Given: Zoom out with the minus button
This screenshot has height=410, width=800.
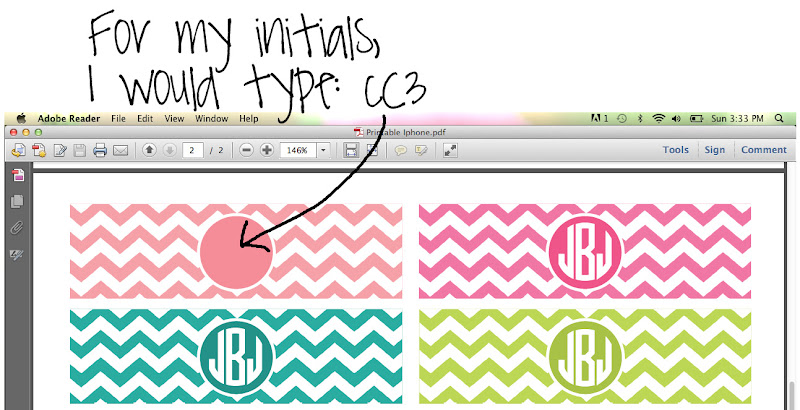Looking at the screenshot, I should click(x=246, y=150).
